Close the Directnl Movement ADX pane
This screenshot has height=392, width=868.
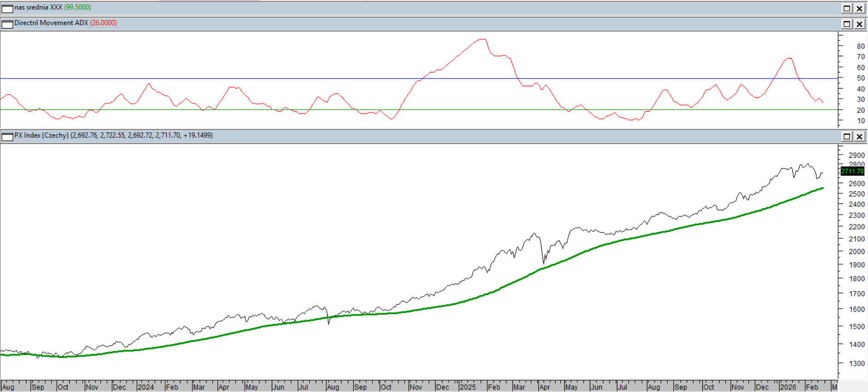[x=859, y=24]
